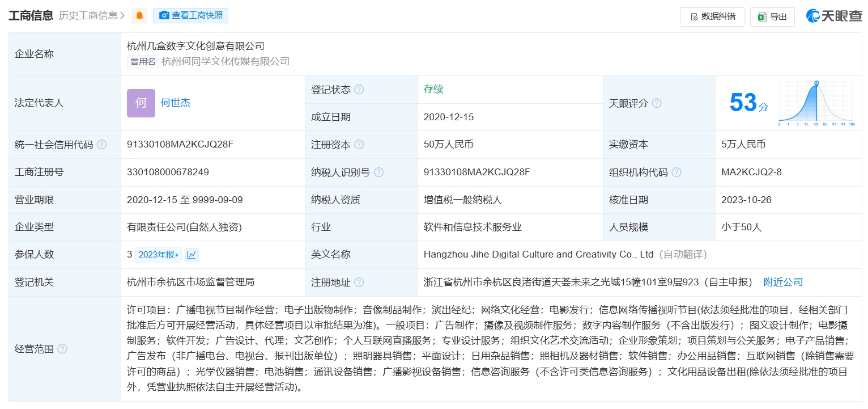The image size is (868, 409).
Task: Open 历史工商信息 link
Action: [x=92, y=16]
